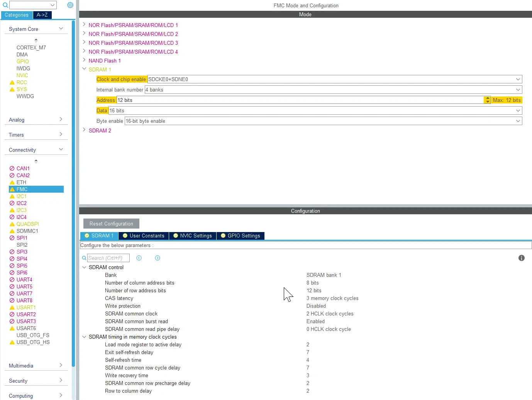Click the settings gear icon
This screenshot has width=532, height=400.
pyautogui.click(x=70, y=5)
